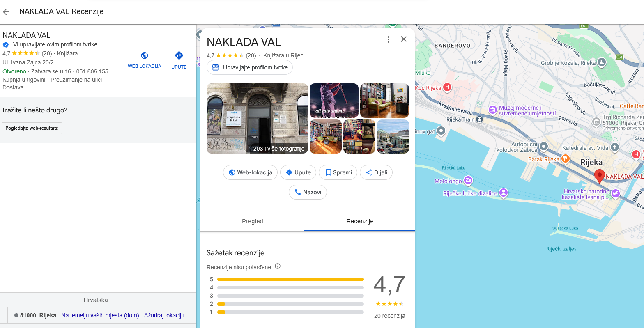Click the Groblje Kozala marker on map
The width and height of the screenshot is (644, 328).
pos(602,62)
